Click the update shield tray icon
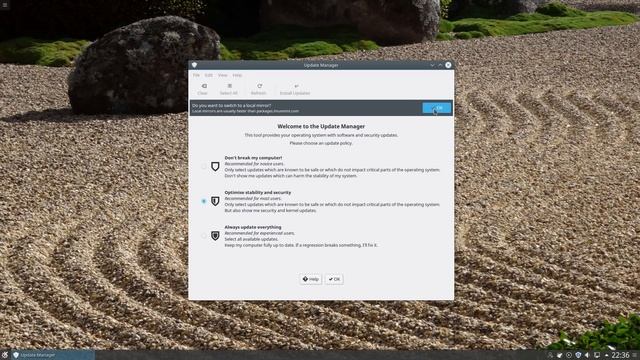 pos(578,355)
